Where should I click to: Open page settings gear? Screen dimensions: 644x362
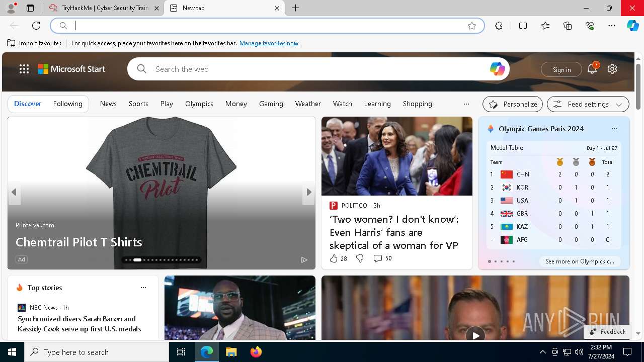coord(612,69)
